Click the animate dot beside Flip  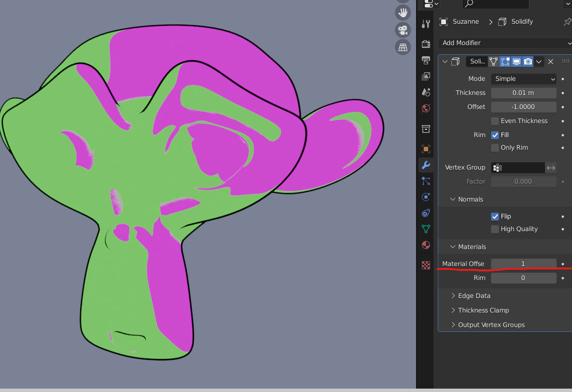[563, 217]
